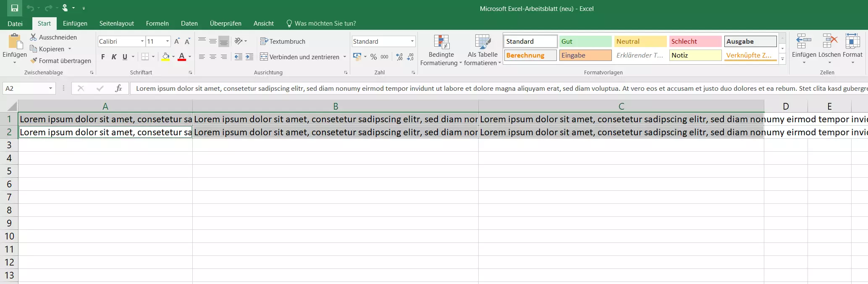Increase font size with large A

click(x=177, y=41)
